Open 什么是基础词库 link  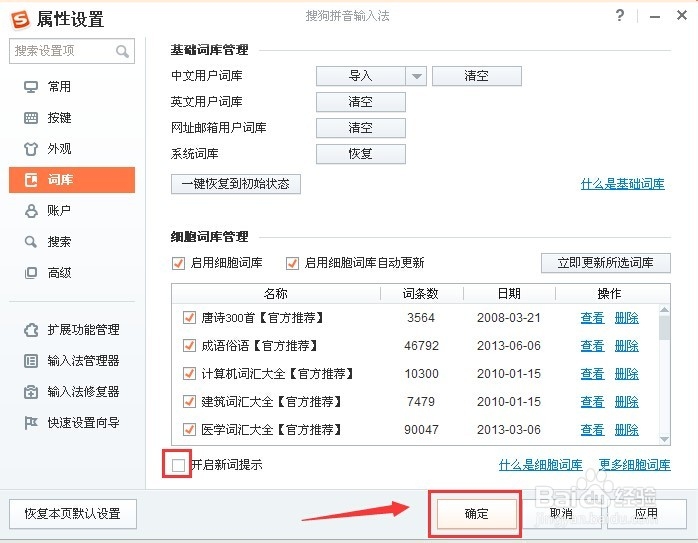tap(623, 184)
